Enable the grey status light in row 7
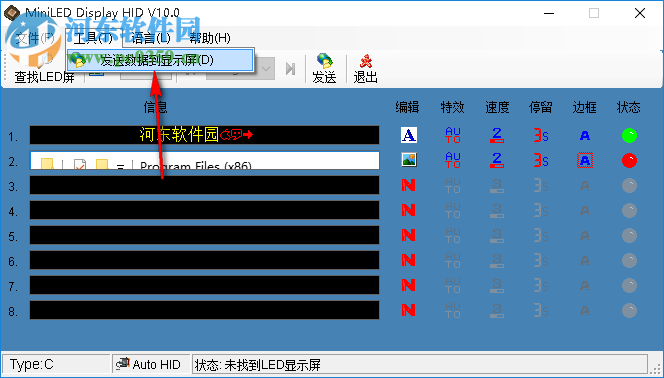The height and width of the screenshot is (378, 664). (629, 285)
